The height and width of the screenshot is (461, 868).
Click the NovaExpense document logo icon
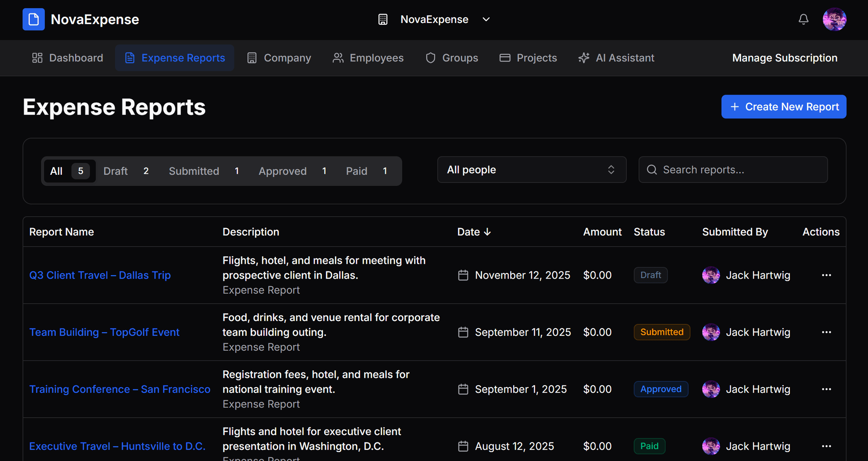[33, 19]
